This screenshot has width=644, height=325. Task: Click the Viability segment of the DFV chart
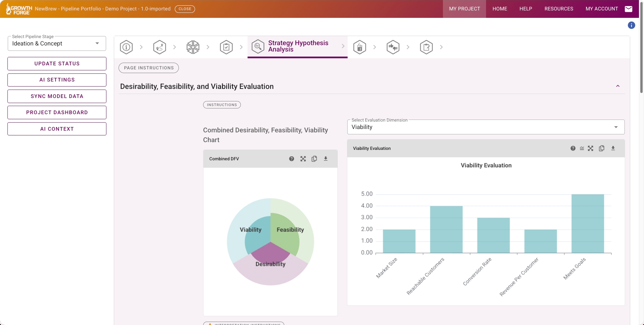[x=258, y=235]
